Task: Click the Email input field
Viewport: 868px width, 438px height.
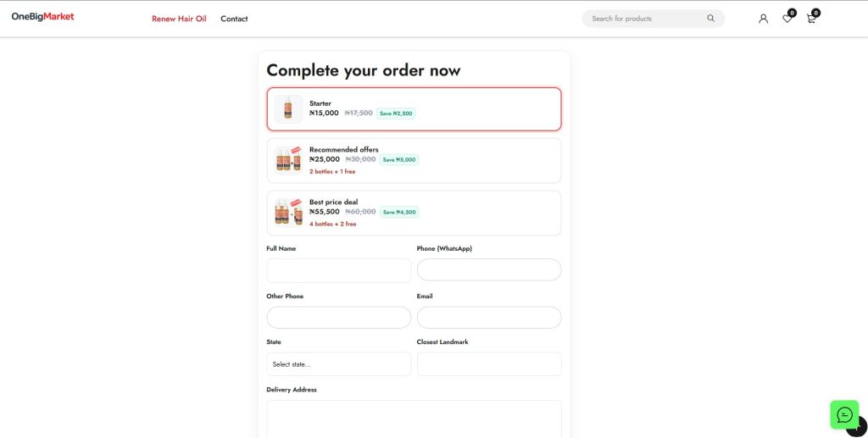Action: 488,318
